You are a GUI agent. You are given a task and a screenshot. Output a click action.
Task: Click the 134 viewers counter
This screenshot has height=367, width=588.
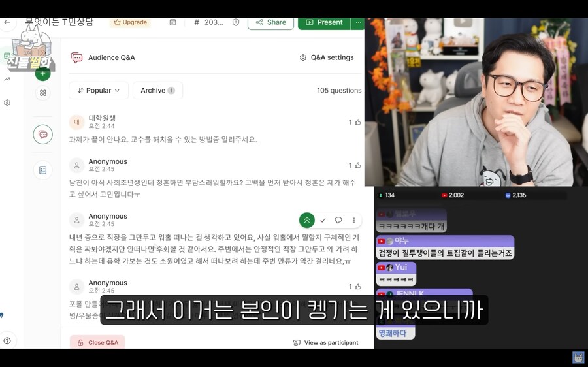coord(387,195)
